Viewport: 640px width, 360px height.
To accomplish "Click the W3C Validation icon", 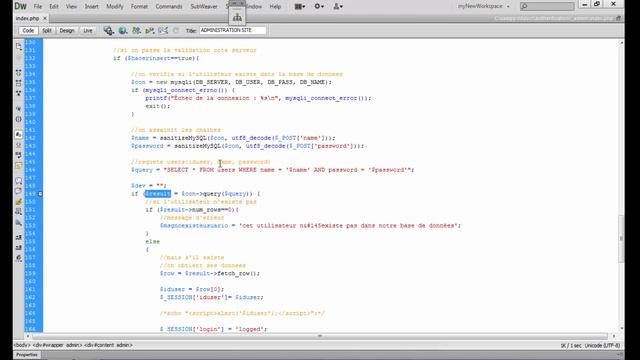I will click(x=150, y=31).
